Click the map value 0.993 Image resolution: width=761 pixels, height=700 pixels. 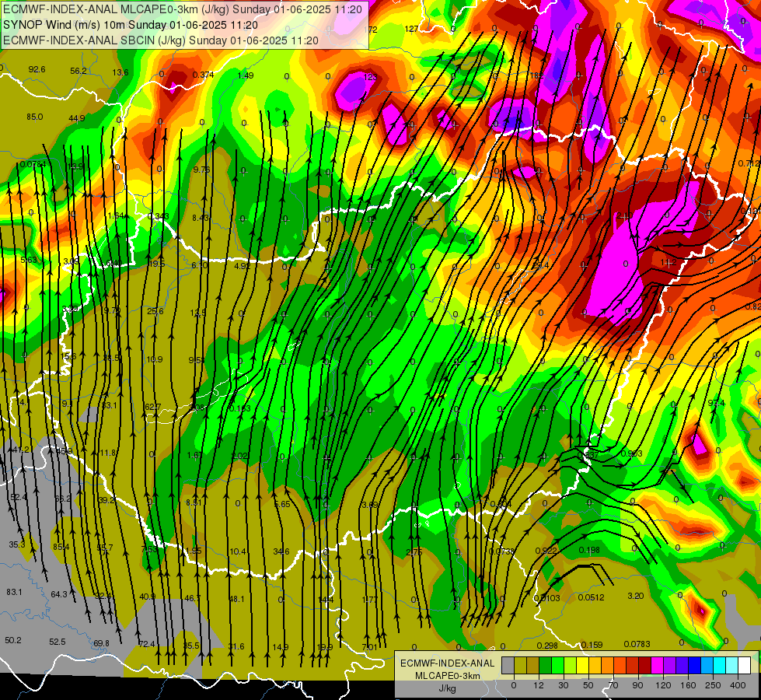click(x=631, y=453)
